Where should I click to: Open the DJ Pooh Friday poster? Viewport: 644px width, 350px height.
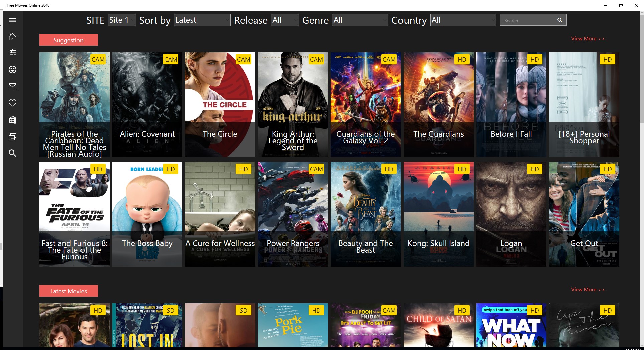point(366,325)
